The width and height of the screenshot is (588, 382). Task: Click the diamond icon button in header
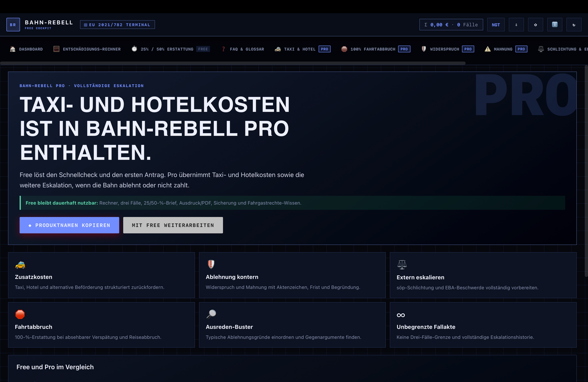pyautogui.click(x=536, y=24)
